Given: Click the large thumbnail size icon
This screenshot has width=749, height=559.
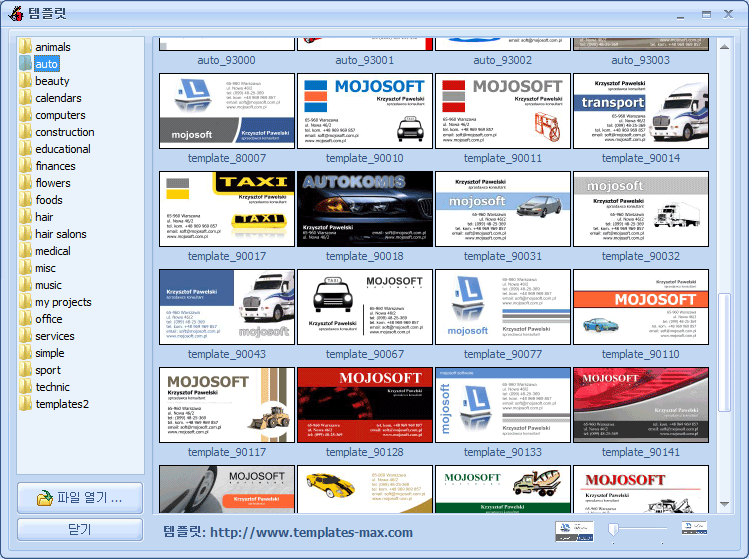Looking at the screenshot, I should click(574, 531).
